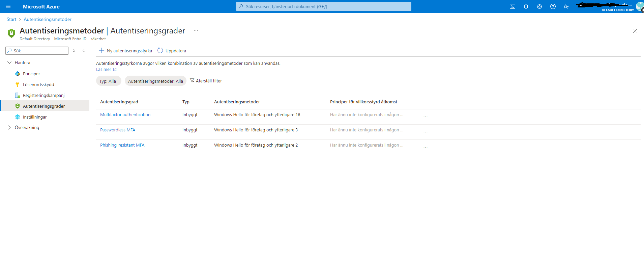Image resolution: width=644 pixels, height=255 pixels.
Task: Click the external link icon beside Läs mer
Action: tap(115, 70)
